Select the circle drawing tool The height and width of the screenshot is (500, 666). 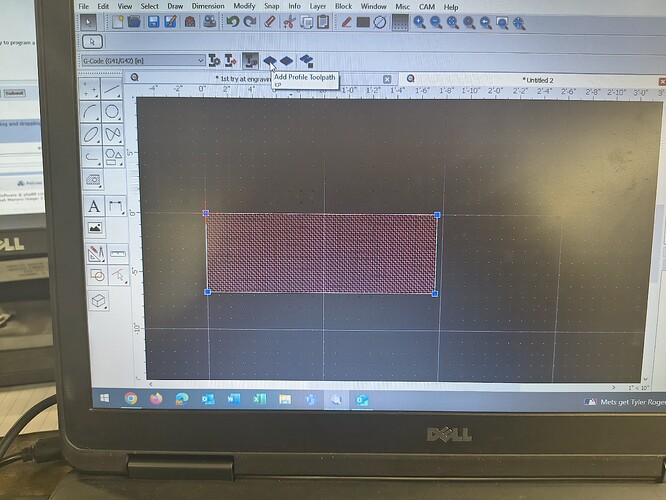click(112, 112)
